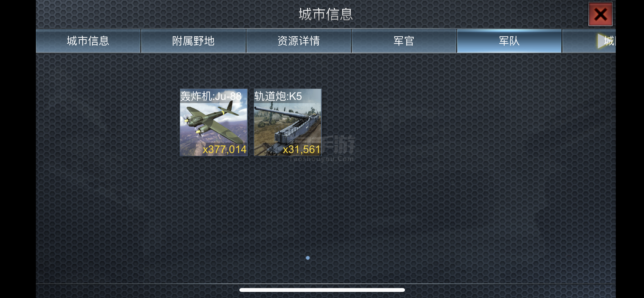This screenshot has height=298, width=644.
Task: Click the Taoshouyou.Com watermark text
Action: click(321, 159)
